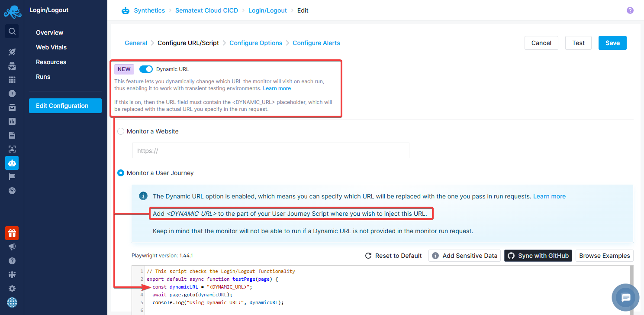Click the Login/Logout breadcrumb link

pos(267,10)
